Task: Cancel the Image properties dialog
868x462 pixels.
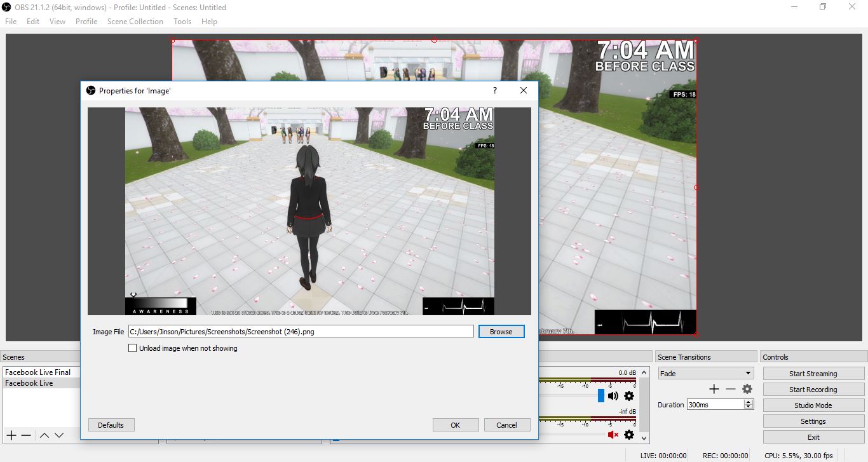Action: tap(506, 425)
